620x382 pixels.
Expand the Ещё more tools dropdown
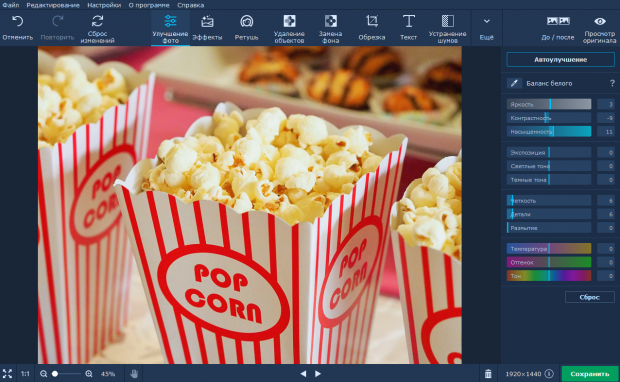pos(487,28)
